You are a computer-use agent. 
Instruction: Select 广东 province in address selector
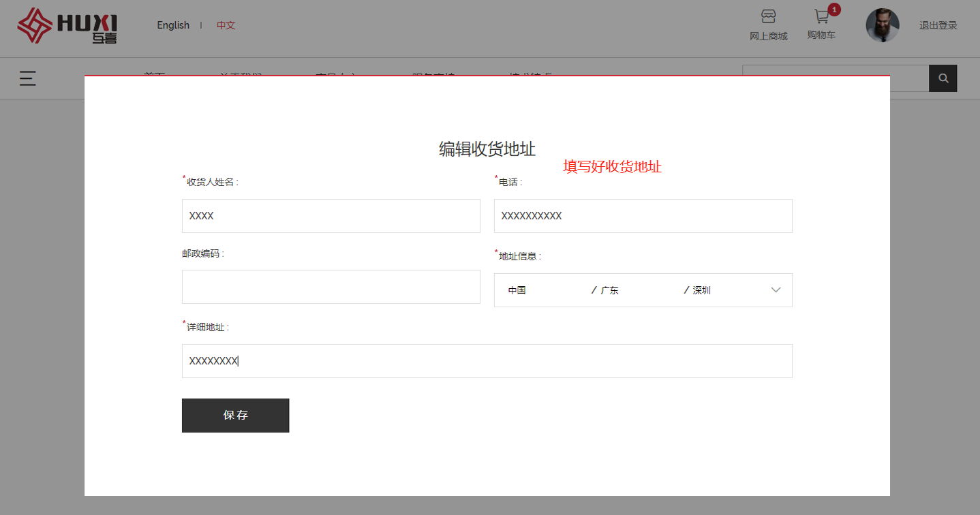pyautogui.click(x=609, y=290)
